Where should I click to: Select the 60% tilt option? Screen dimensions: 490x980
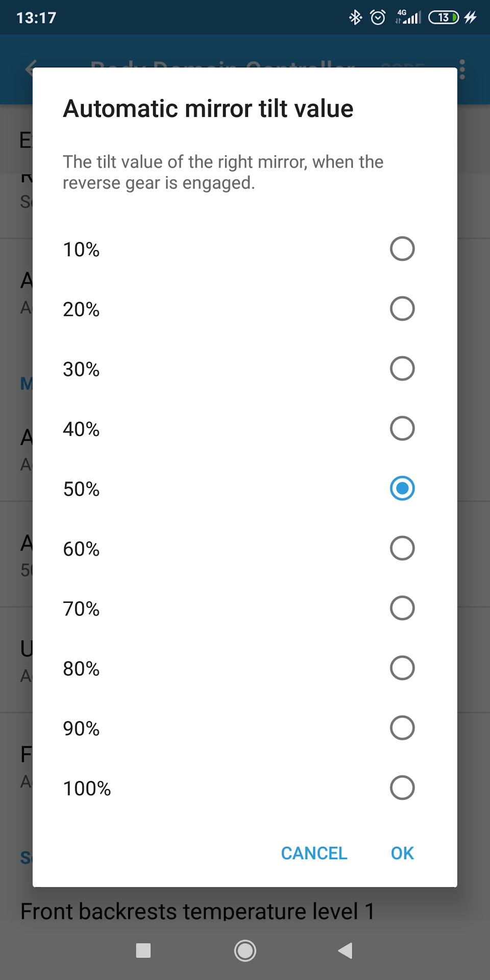tap(402, 548)
